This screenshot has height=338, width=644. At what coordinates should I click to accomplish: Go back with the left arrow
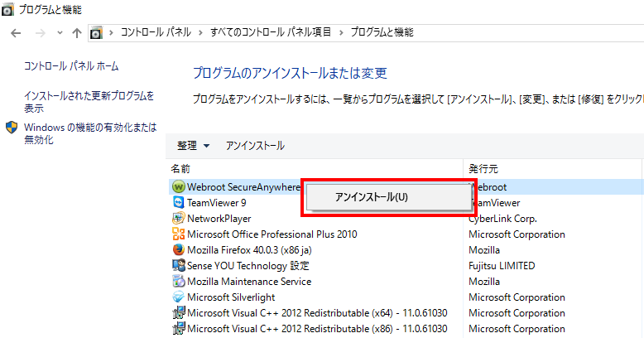(x=16, y=33)
